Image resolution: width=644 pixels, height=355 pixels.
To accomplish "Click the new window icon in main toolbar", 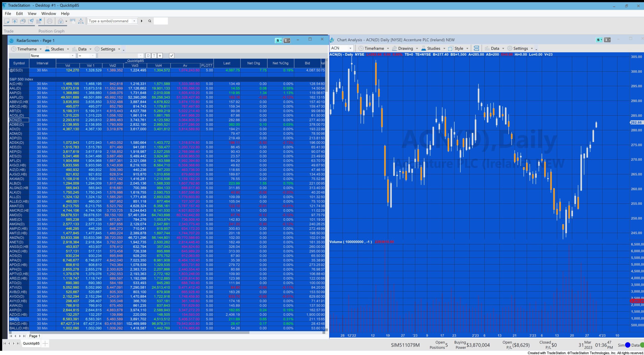I will coord(7,21).
